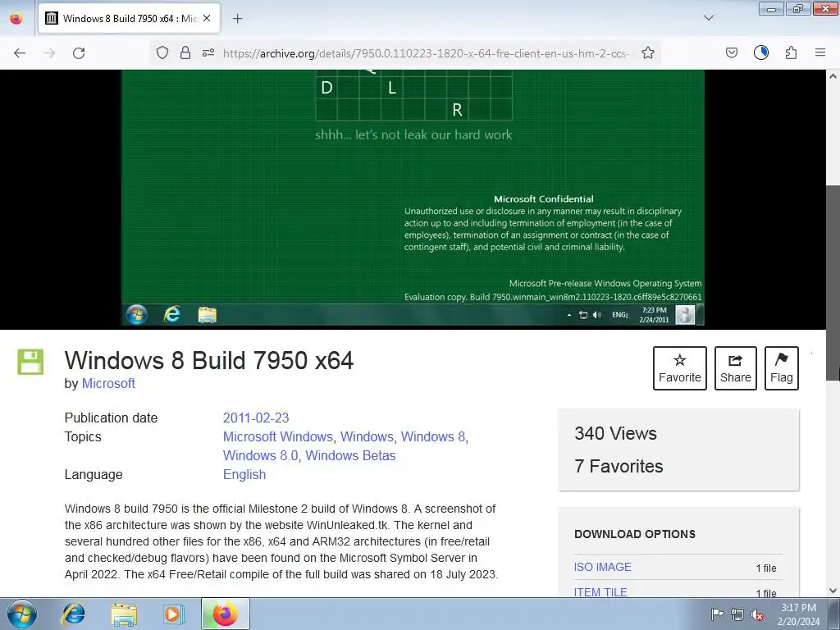The width and height of the screenshot is (840, 630).
Task: Open the plain Windows topic link
Action: [x=367, y=436]
